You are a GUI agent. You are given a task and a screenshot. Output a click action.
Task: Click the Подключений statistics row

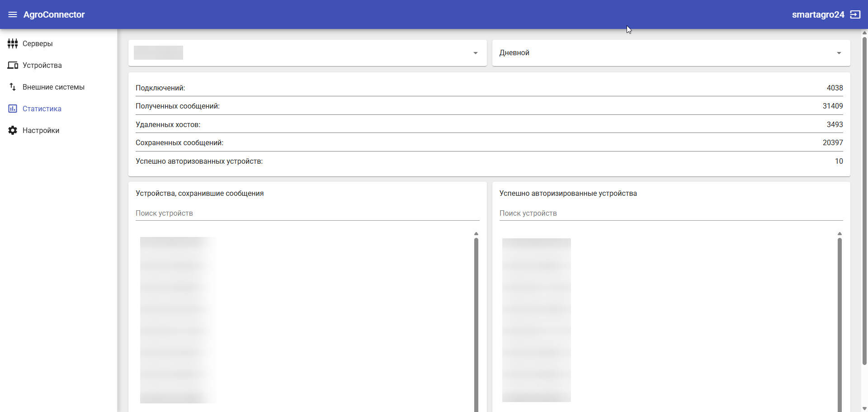tap(489, 88)
